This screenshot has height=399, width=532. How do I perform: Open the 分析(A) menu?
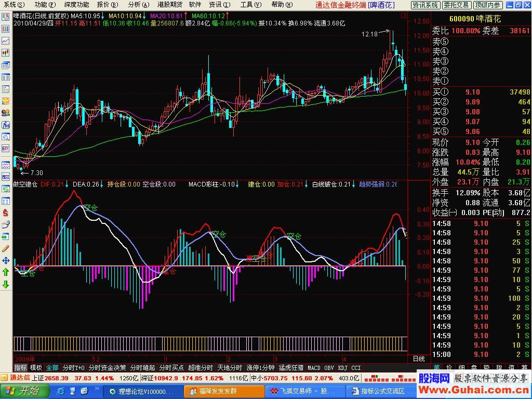139,5
